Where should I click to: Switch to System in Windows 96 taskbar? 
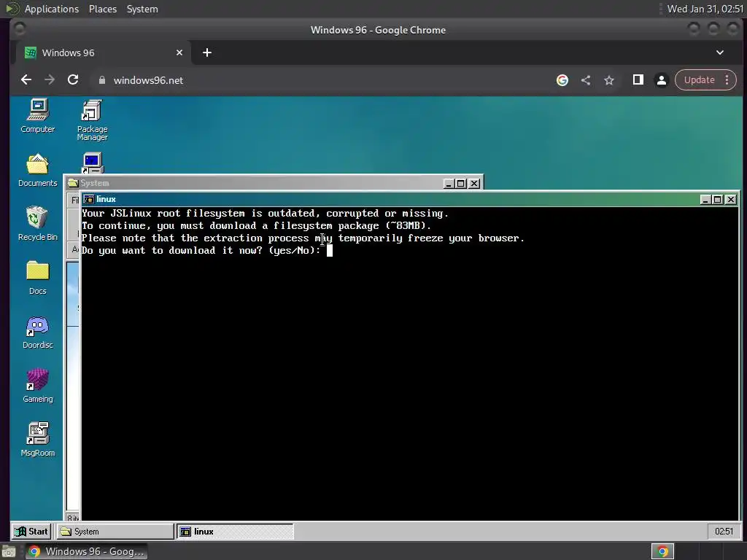(115, 532)
